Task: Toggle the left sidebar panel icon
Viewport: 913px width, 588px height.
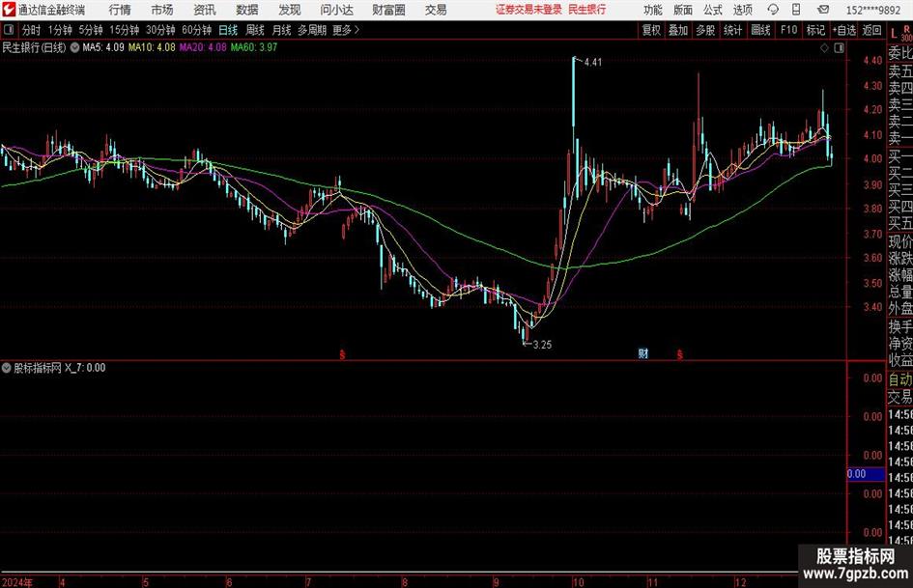Action: pyautogui.click(x=8, y=30)
